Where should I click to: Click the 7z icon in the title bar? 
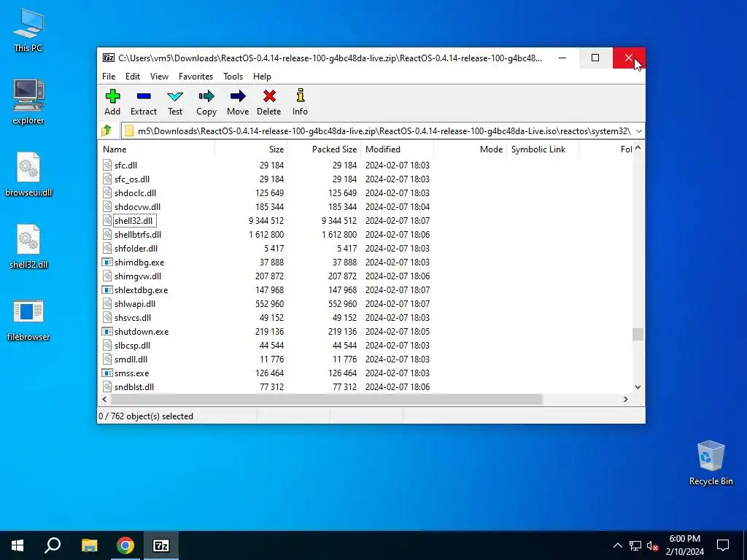tap(109, 58)
